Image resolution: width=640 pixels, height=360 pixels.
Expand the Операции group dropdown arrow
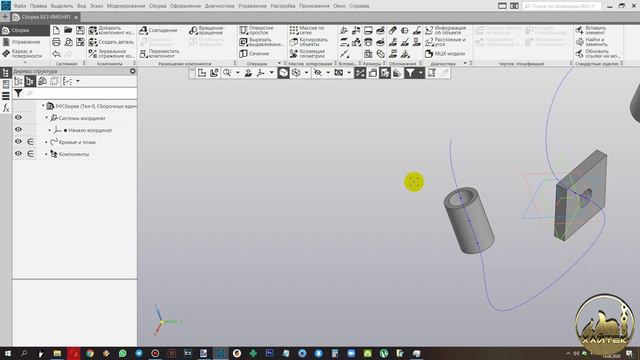[x=279, y=63]
